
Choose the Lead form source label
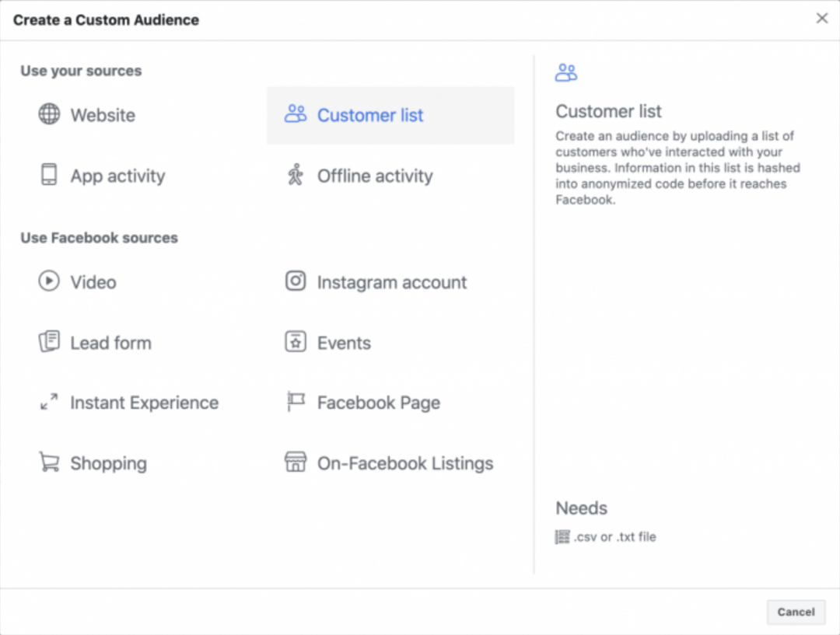(x=110, y=343)
